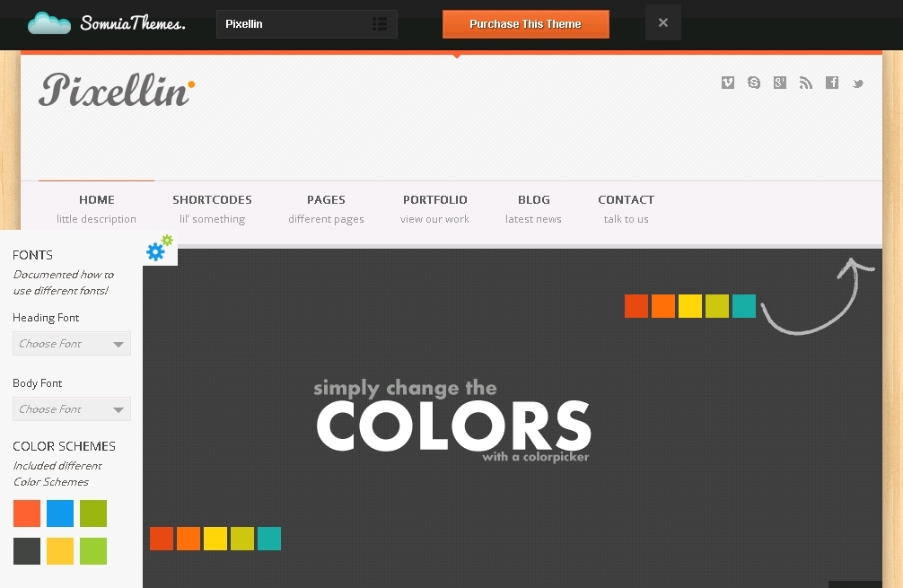Image resolution: width=903 pixels, height=588 pixels.
Task: Open the Body Font dropdown
Action: coord(72,409)
